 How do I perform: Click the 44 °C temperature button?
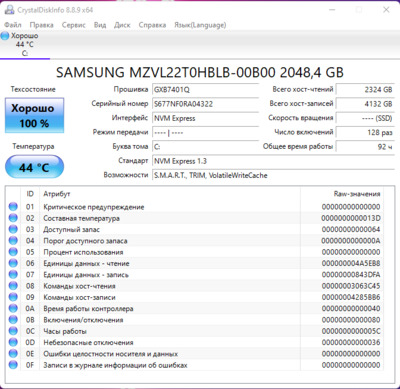34,167
